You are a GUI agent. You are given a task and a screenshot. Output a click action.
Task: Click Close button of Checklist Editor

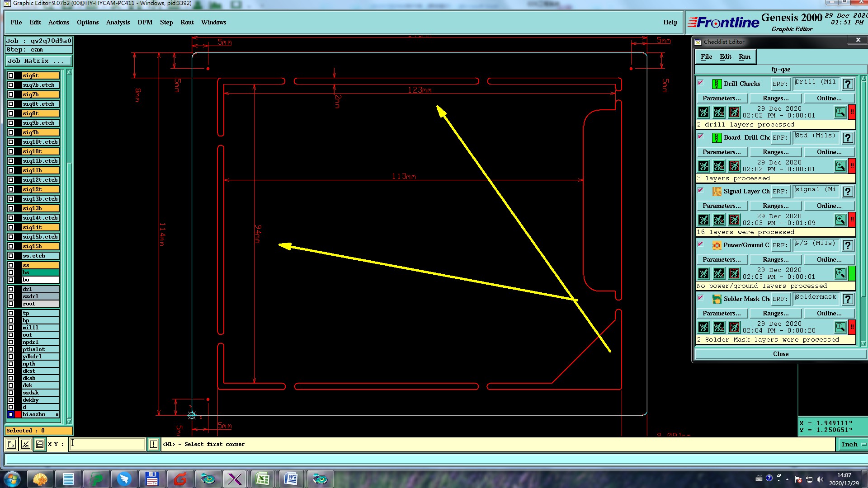tap(780, 354)
